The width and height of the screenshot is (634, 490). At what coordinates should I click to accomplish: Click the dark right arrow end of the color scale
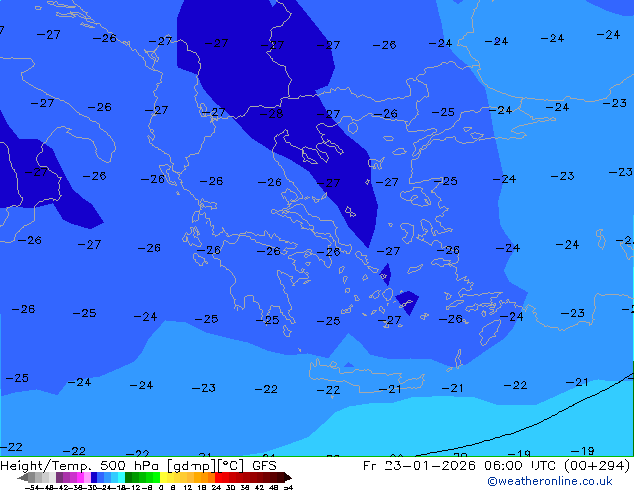click(x=287, y=477)
